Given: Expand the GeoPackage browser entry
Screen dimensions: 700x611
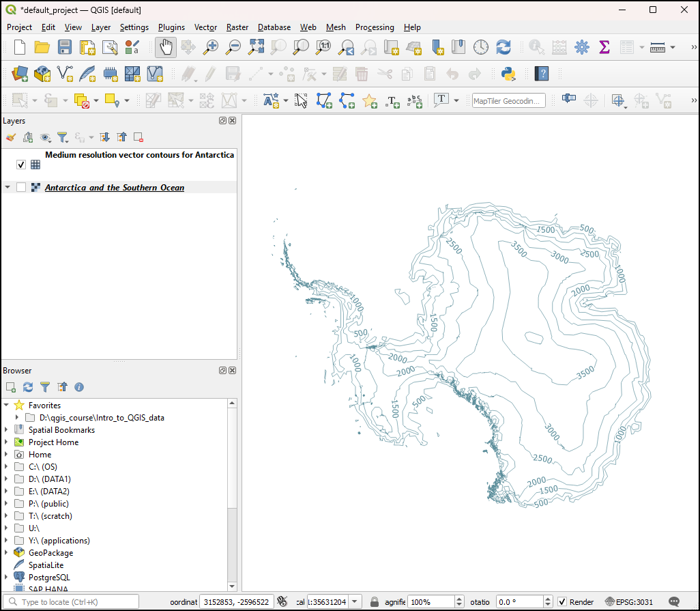Looking at the screenshot, I should coord(7,553).
